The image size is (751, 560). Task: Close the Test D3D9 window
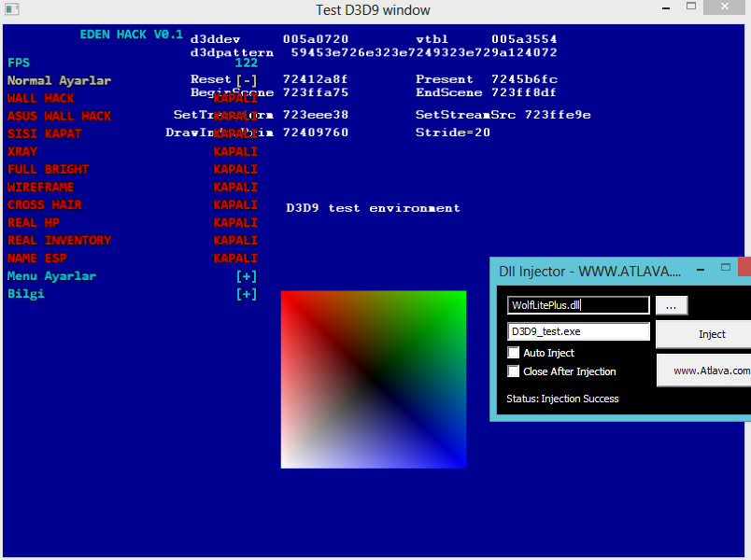(x=724, y=7)
